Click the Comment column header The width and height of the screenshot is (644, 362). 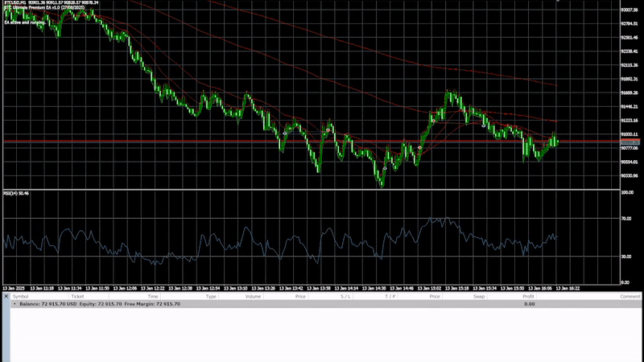pos(630,297)
